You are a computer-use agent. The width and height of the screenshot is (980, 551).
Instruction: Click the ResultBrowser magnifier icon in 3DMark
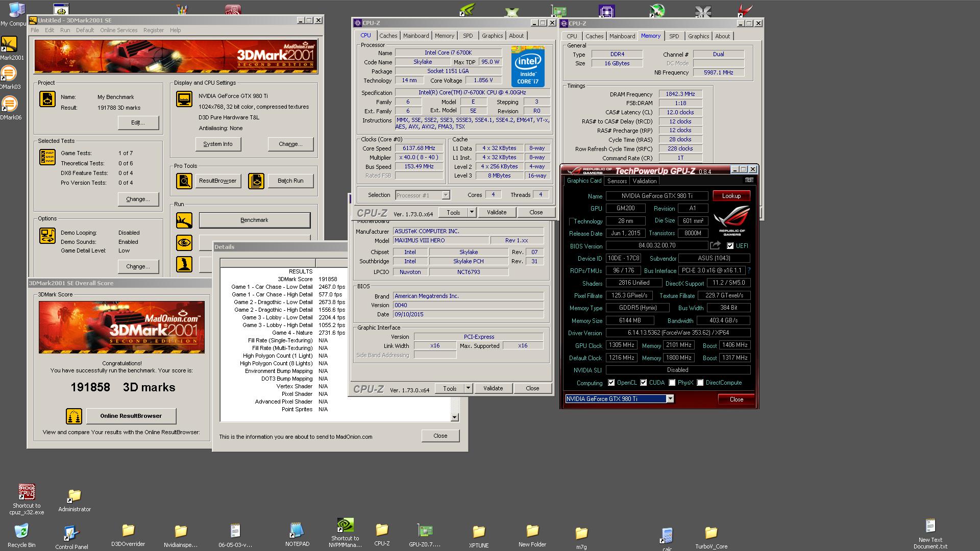[x=184, y=181]
